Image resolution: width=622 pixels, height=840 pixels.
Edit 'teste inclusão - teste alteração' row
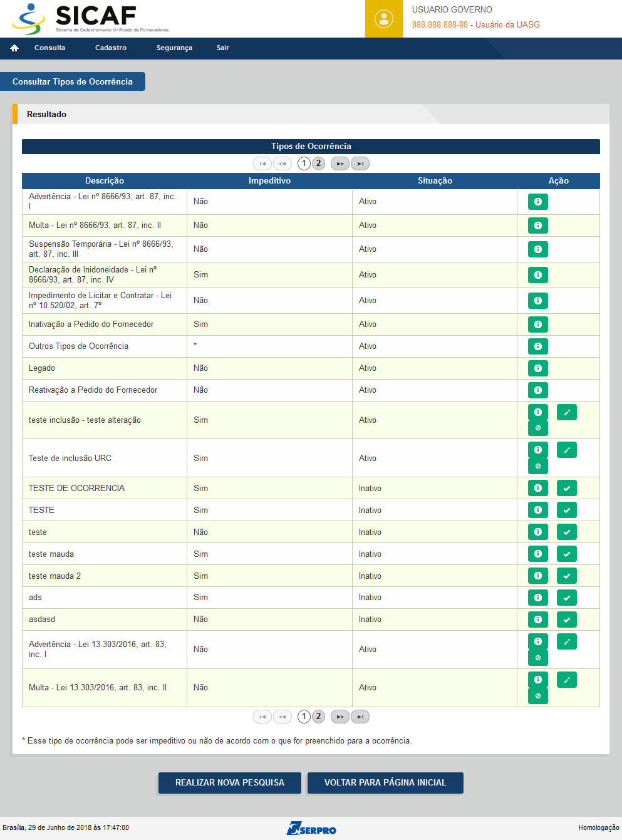point(567,412)
